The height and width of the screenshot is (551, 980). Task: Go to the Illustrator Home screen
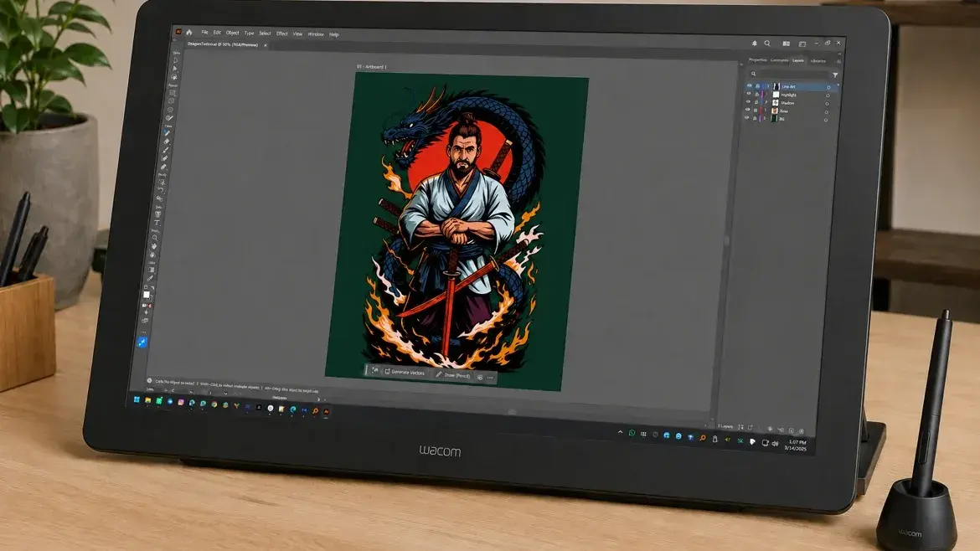click(x=188, y=32)
